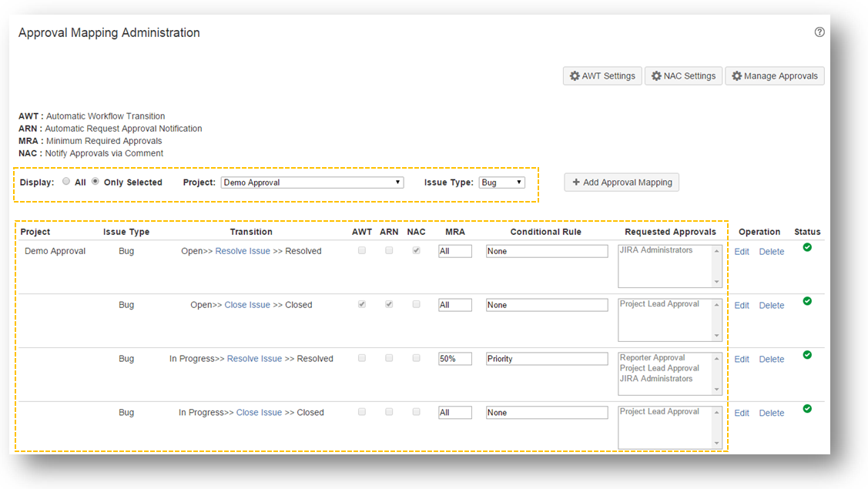Image resolution: width=868 pixels, height=489 pixels.
Task: Click green status icon in last mapping row
Action: pos(807,409)
